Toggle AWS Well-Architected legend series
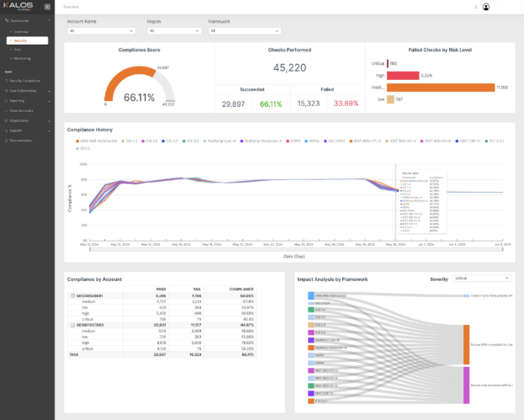 (x=96, y=141)
